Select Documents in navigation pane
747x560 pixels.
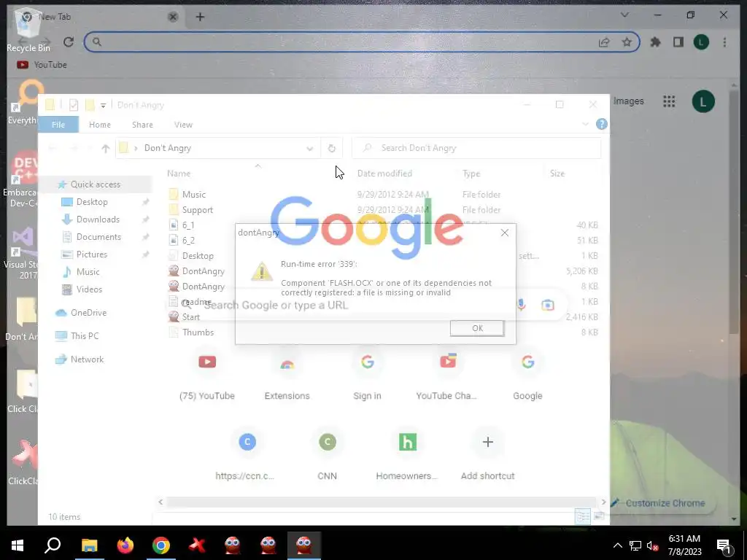98,237
